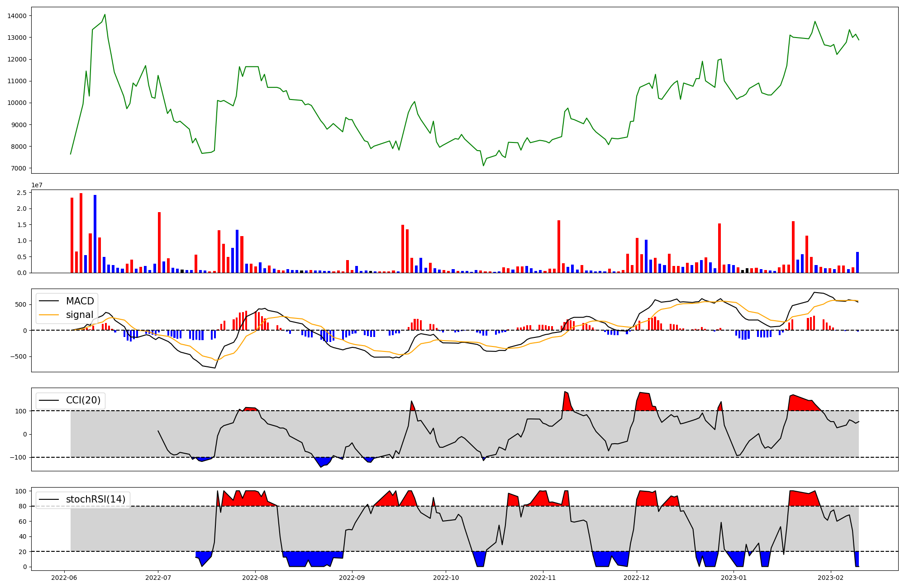Click the -100 CCI axis tick label

pos(18,457)
